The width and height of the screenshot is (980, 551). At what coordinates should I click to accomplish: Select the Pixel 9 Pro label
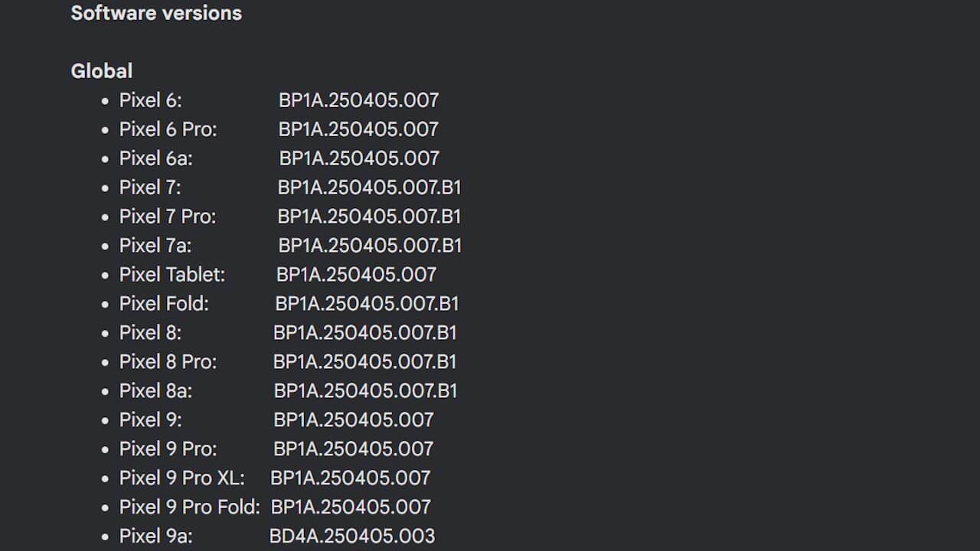[x=168, y=449]
